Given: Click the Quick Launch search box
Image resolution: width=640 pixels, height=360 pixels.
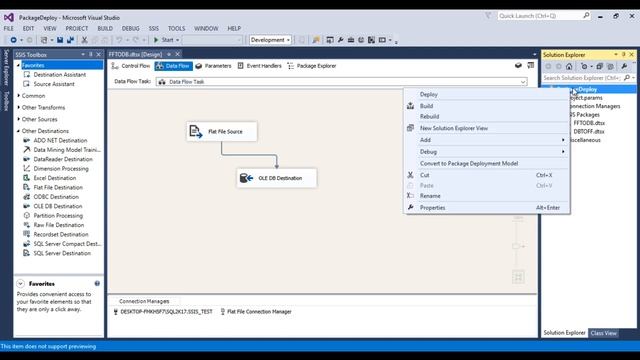Looking at the screenshot, I should click(540, 16).
